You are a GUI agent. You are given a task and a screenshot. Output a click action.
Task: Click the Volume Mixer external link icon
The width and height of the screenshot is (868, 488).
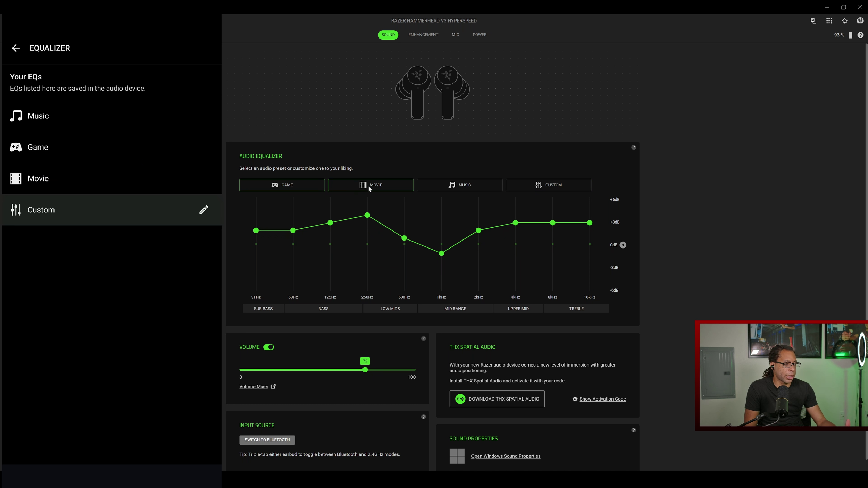click(x=273, y=386)
